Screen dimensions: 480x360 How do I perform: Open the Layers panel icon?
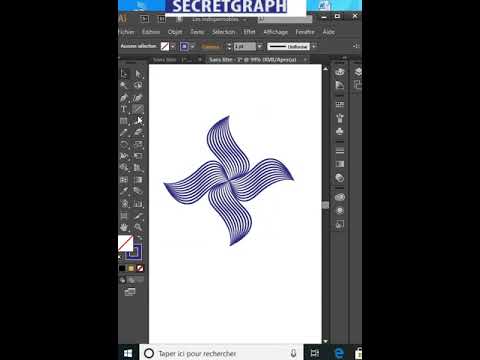358,72
